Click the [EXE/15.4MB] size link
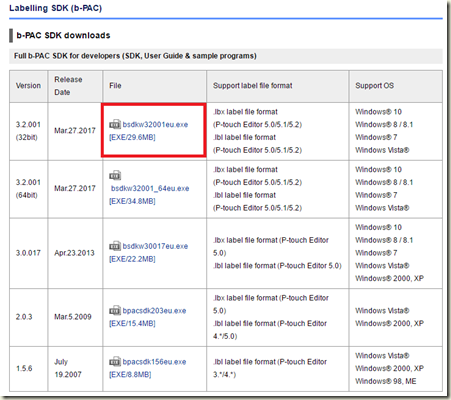Image resolution: width=451 pixels, height=400 pixels. click(x=132, y=323)
